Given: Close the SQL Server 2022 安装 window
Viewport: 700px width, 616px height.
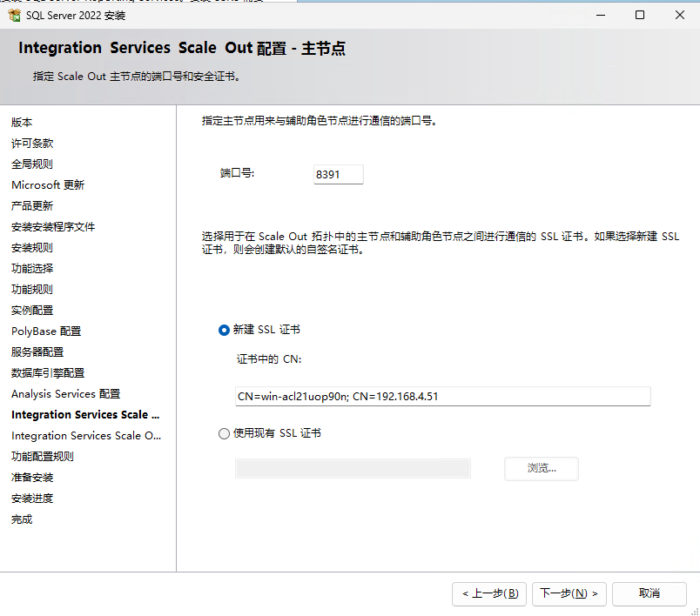Looking at the screenshot, I should coord(679,15).
